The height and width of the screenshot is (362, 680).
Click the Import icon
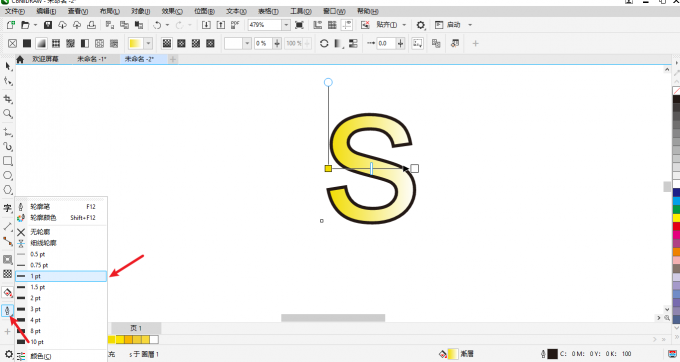pos(206,25)
